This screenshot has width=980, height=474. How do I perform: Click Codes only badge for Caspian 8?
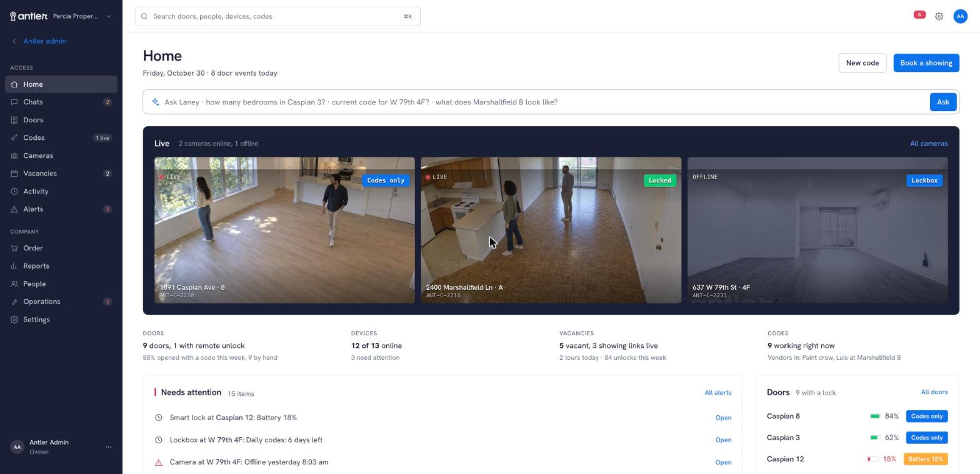tap(926, 417)
